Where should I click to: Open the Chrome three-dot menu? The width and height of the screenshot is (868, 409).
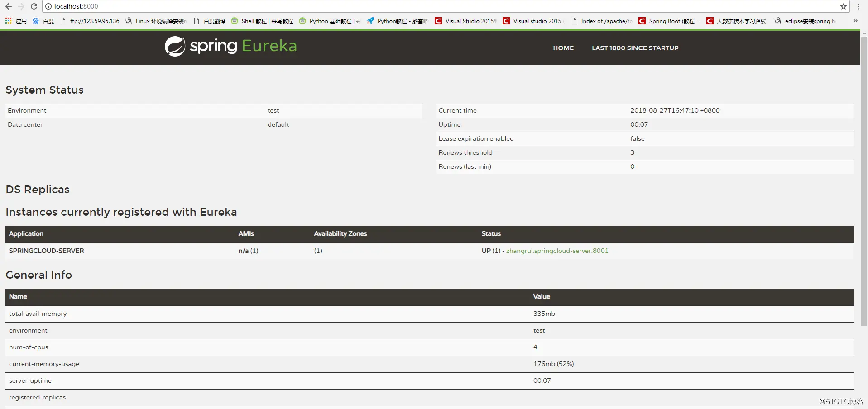(x=858, y=6)
